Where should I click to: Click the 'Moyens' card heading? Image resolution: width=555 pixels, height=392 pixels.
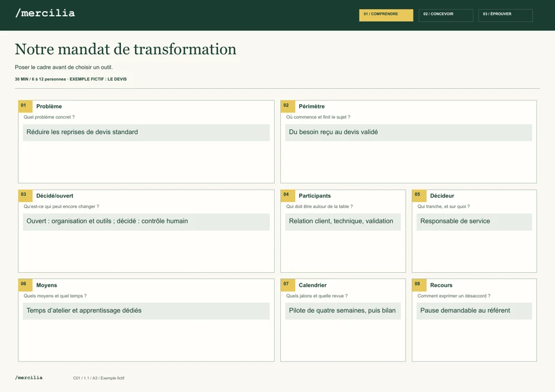point(47,285)
